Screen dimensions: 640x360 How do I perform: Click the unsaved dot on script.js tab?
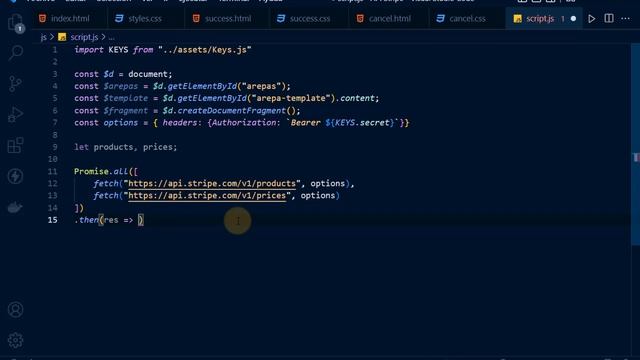pyautogui.click(x=573, y=19)
